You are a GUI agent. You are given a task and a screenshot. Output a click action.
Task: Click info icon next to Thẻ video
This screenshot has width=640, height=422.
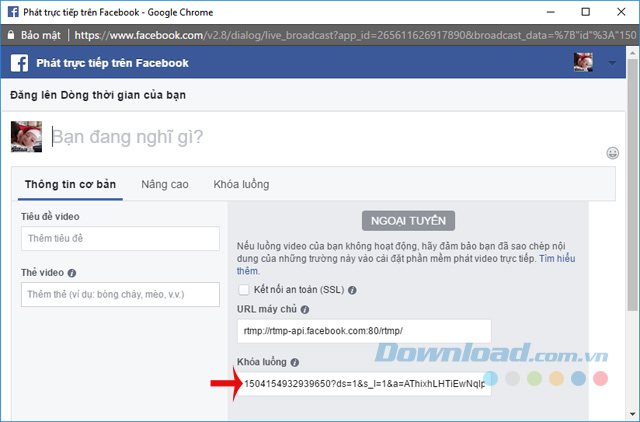(x=72, y=273)
